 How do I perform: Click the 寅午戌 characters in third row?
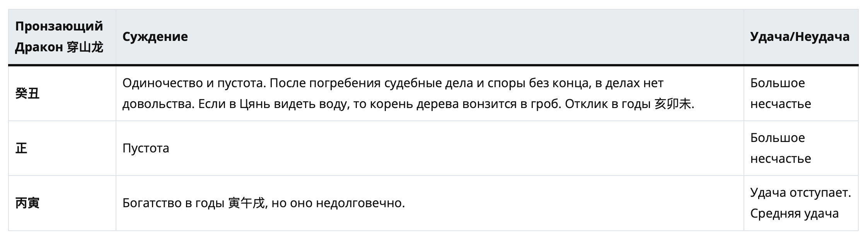click(246, 203)
